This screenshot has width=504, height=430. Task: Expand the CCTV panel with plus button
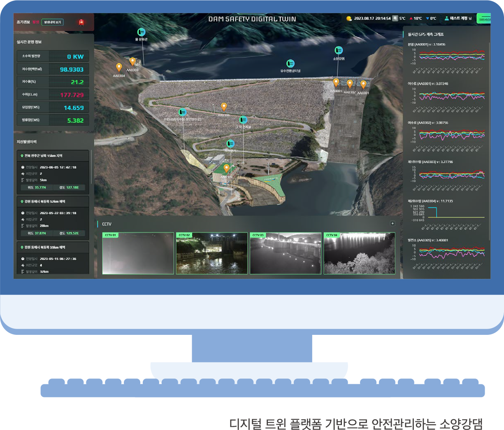click(393, 223)
